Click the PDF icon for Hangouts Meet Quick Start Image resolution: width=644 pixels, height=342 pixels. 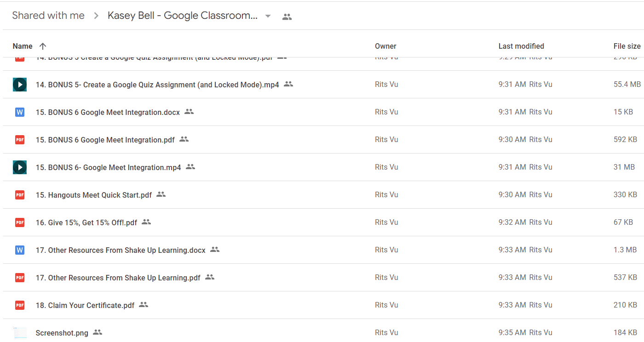click(20, 195)
